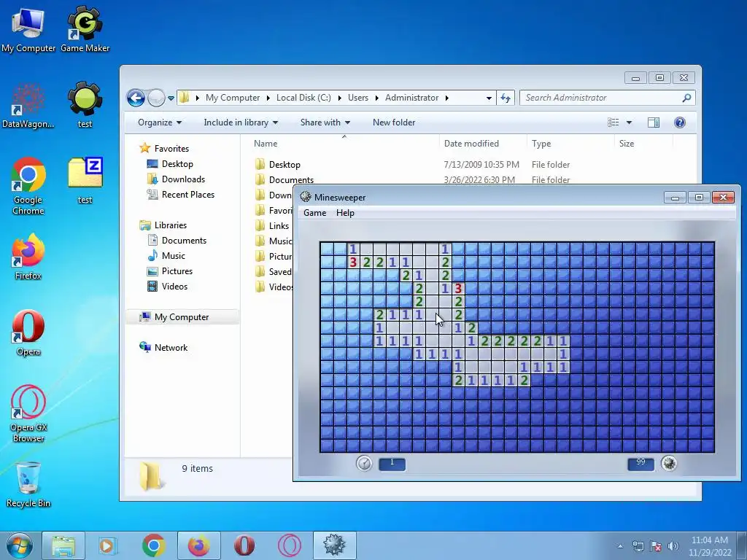
Task: Switch to Minesweeper taskbar button
Action: click(334, 545)
